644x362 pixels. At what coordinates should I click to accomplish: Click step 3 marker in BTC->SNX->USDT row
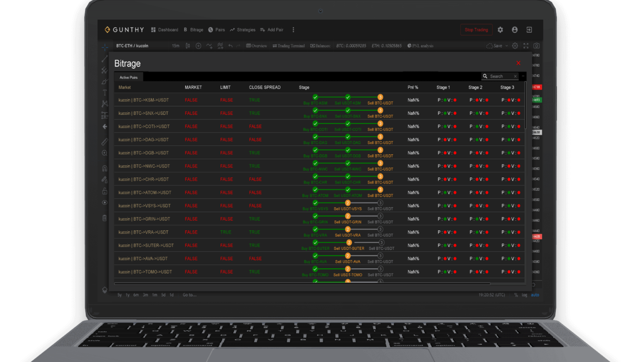(380, 110)
